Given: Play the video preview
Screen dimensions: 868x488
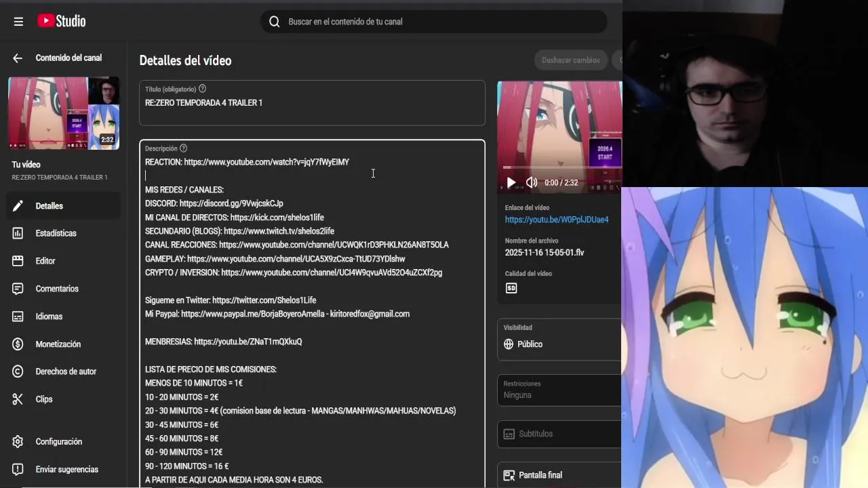Looking at the screenshot, I should 511,182.
